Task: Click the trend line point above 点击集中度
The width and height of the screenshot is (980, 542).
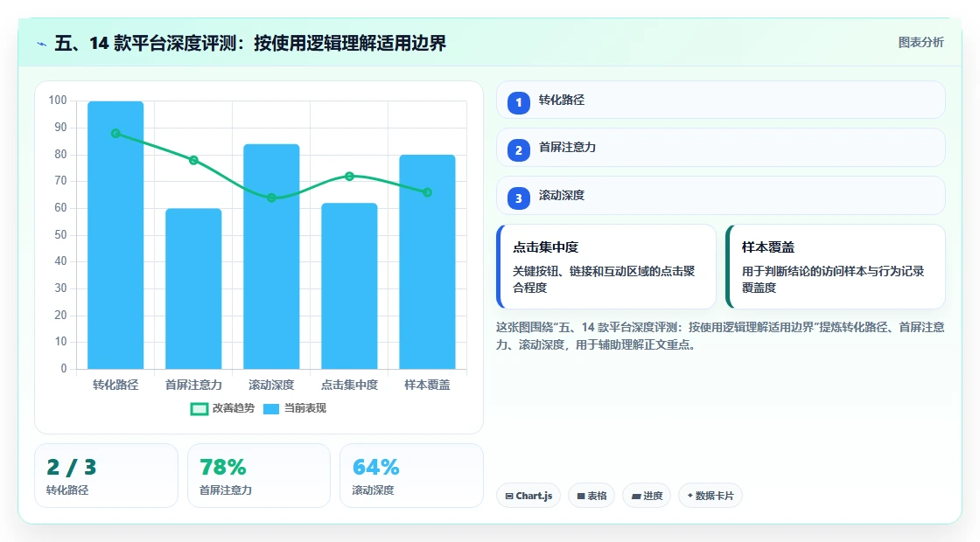Action: pyautogui.click(x=349, y=177)
